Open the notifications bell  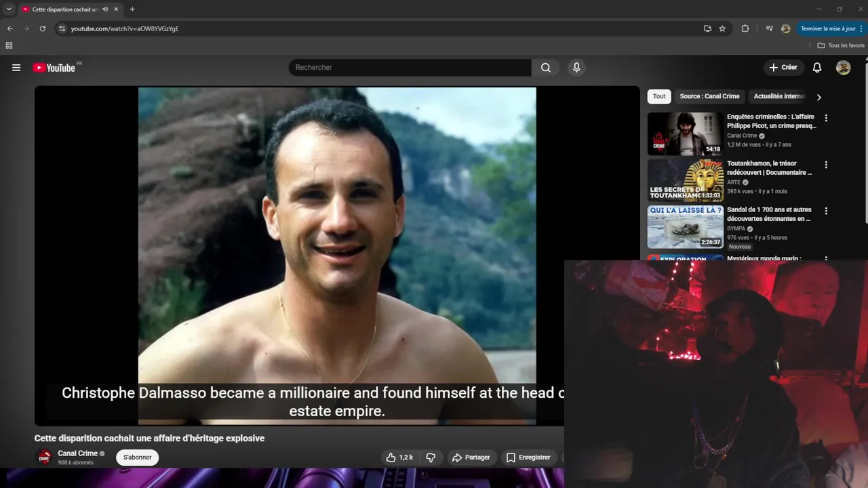(x=817, y=68)
